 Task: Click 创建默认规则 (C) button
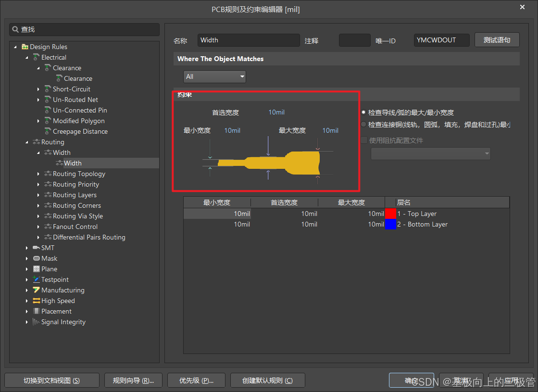coord(268,380)
